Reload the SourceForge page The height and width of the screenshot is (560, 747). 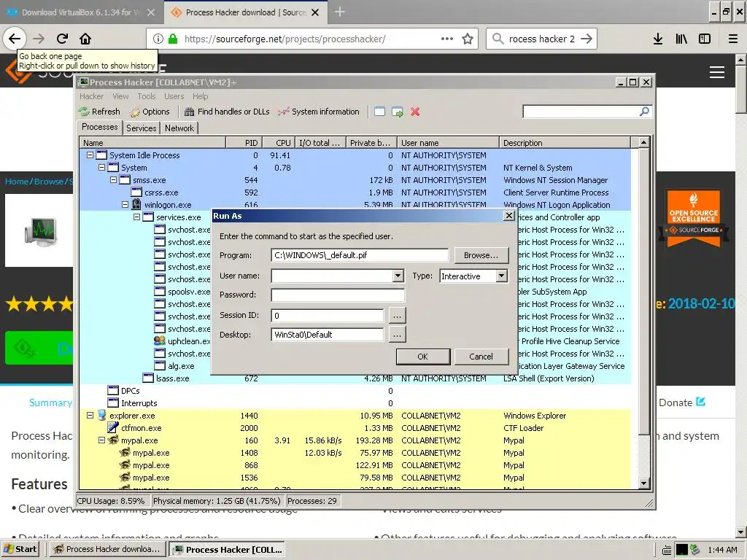[x=63, y=39]
